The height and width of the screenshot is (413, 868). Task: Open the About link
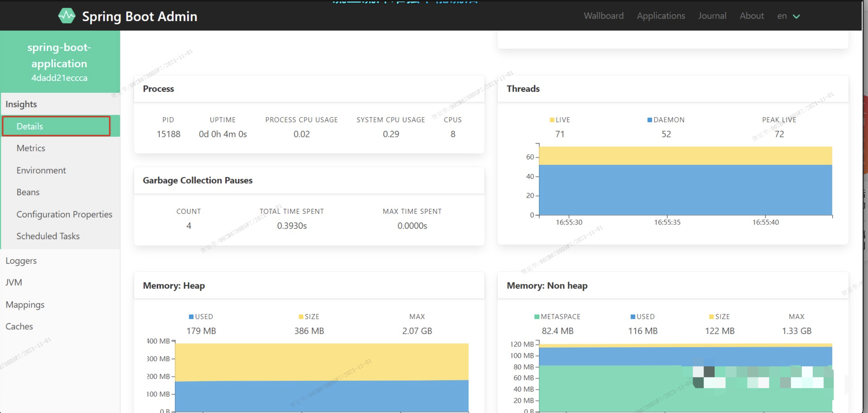click(752, 16)
